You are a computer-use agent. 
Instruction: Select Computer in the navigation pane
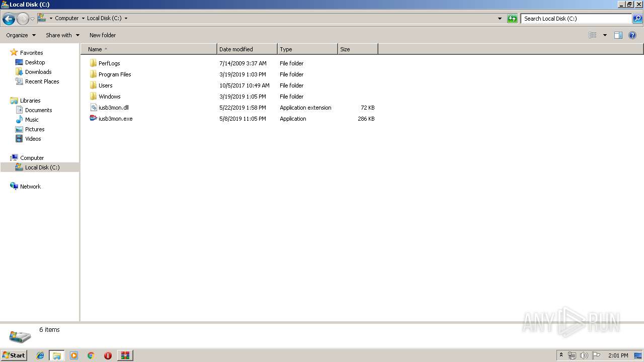pyautogui.click(x=32, y=158)
